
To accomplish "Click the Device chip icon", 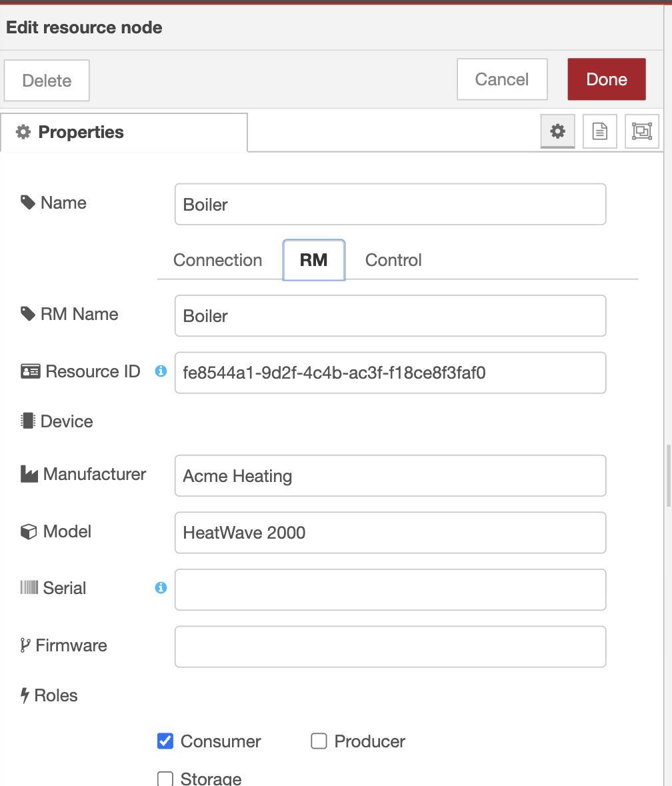I will [27, 421].
